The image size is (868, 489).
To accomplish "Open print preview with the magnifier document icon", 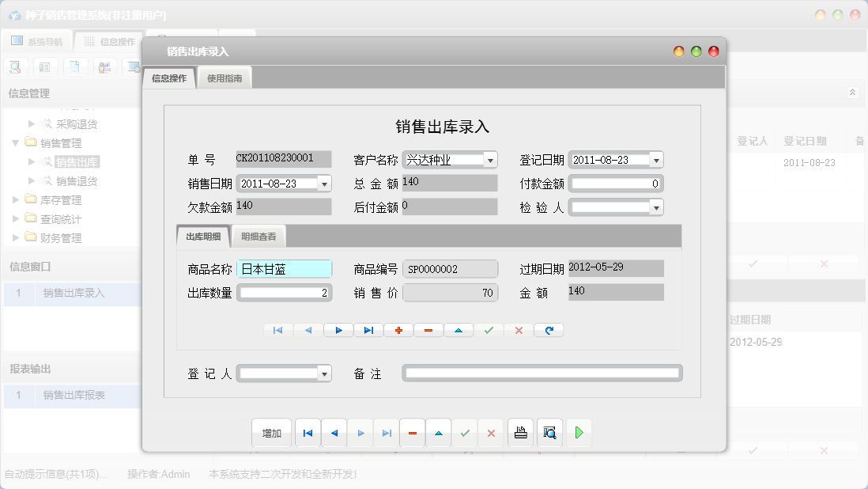I will [549, 432].
